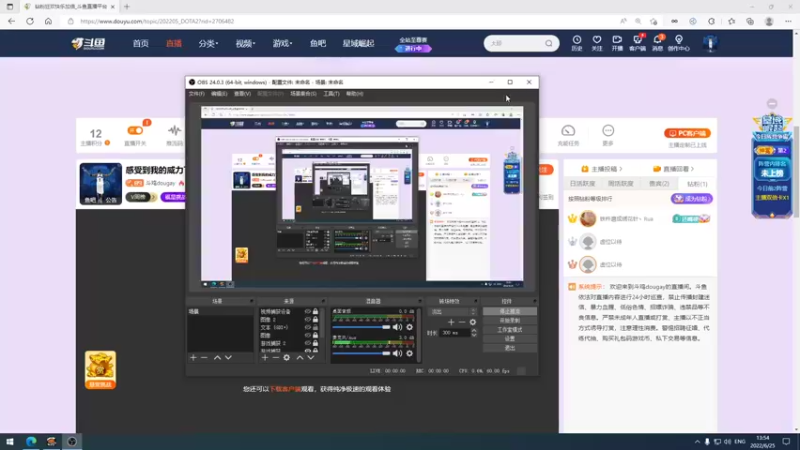The image size is (800, 450).
Task: Open the OBS File menu
Action: tap(196, 94)
